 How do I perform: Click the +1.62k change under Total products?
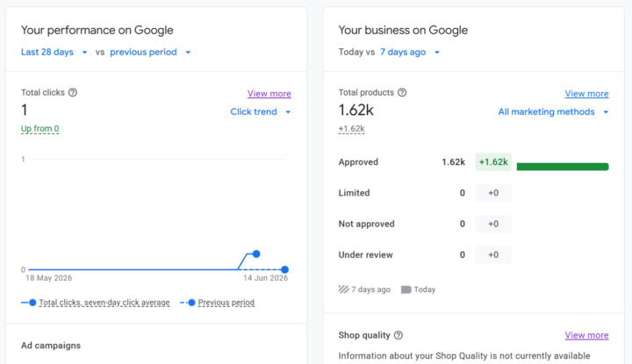tap(351, 129)
